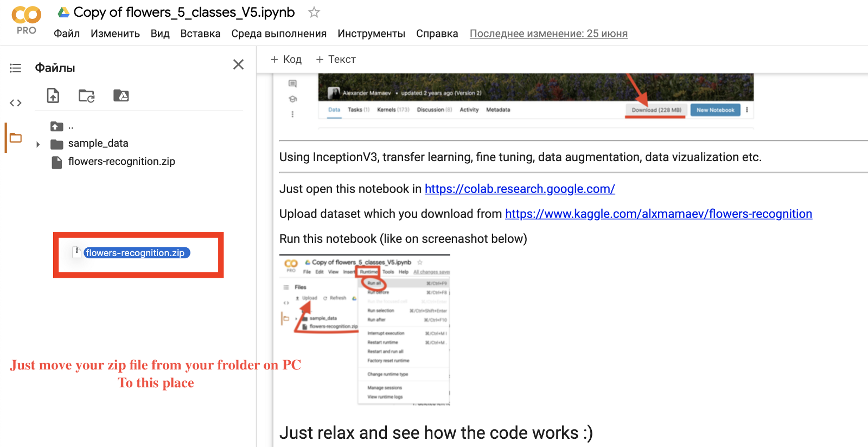The width and height of the screenshot is (868, 447).
Task: Open the kaggle flowers-recognition dataset link
Action: point(659,214)
